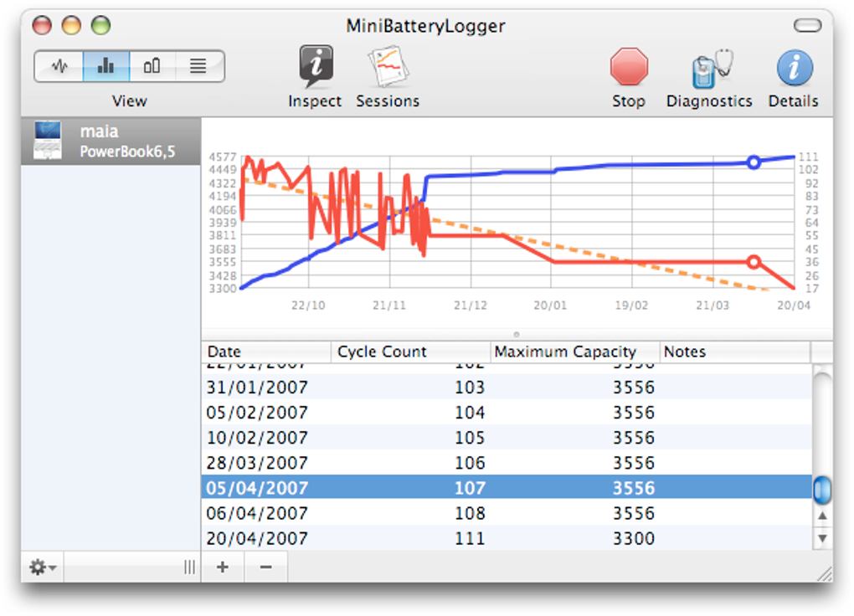Click the blue cycle count marker on graph
The image size is (854, 616).
click(x=754, y=162)
